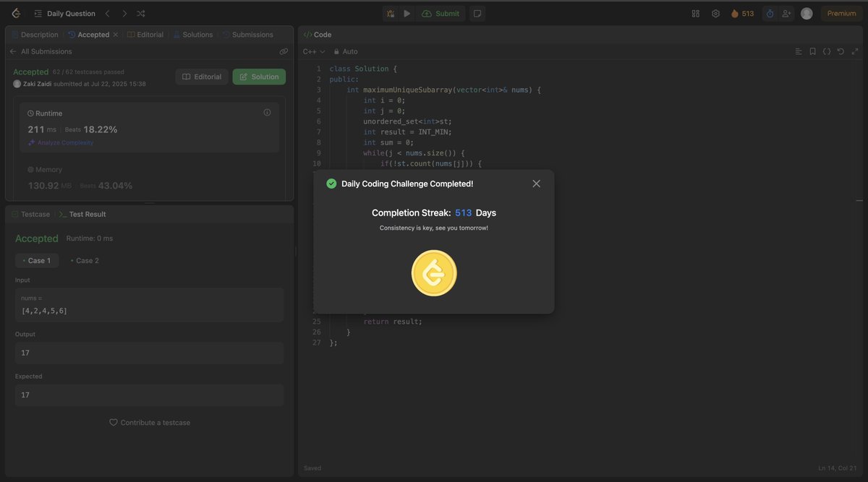Submit the solution
This screenshot has width=868, height=482.
pyautogui.click(x=441, y=13)
